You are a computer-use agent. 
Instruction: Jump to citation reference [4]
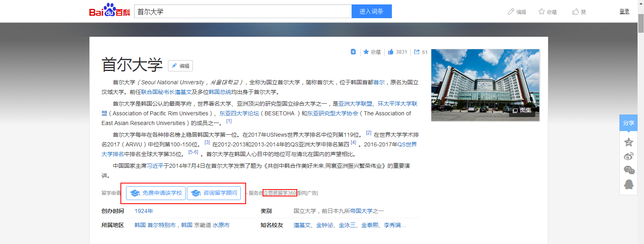pos(353,142)
